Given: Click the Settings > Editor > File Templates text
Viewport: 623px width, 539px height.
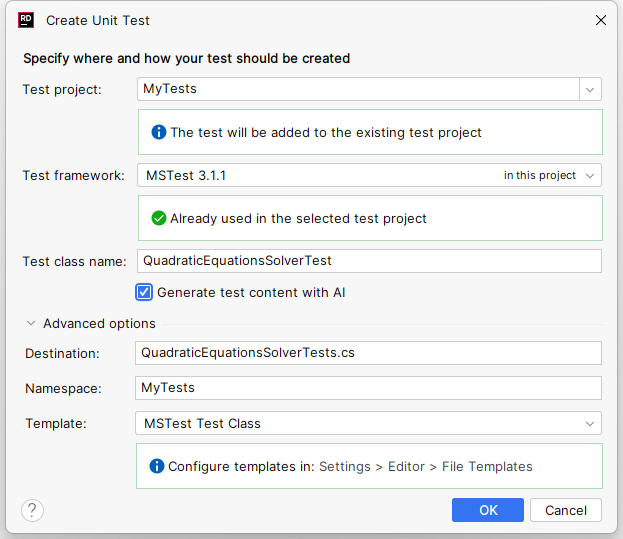Looking at the screenshot, I should [x=425, y=466].
